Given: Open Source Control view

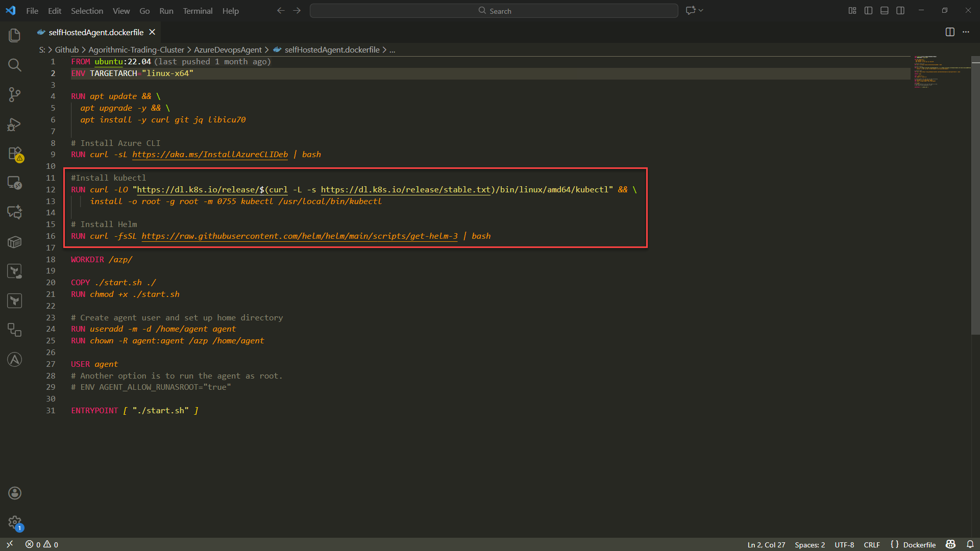Looking at the screenshot, I should pyautogui.click(x=14, y=94).
